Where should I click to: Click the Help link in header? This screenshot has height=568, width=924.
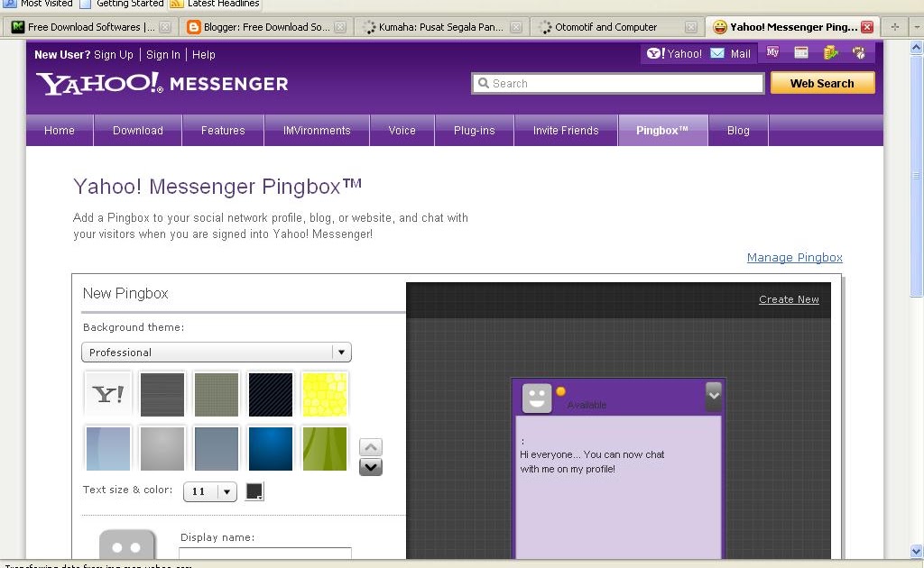point(204,55)
